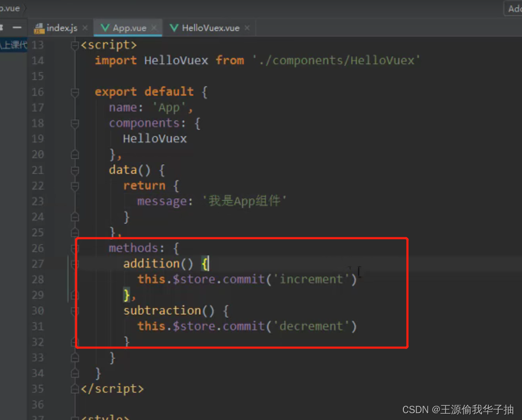Click the 'decrement' string argument

(x=311, y=326)
